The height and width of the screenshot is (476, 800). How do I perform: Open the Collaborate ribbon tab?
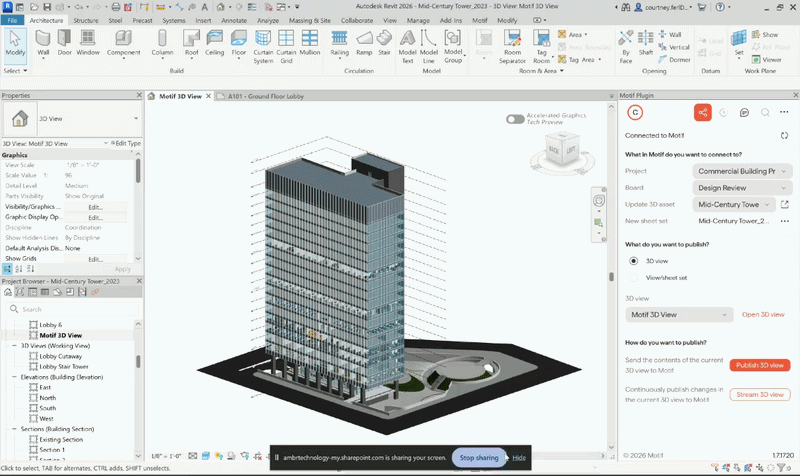pyautogui.click(x=357, y=20)
